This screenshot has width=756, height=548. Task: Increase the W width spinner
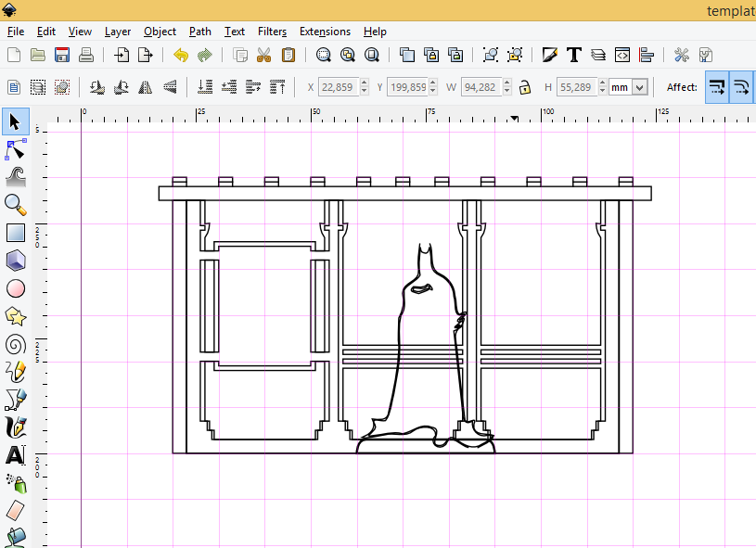click(506, 83)
